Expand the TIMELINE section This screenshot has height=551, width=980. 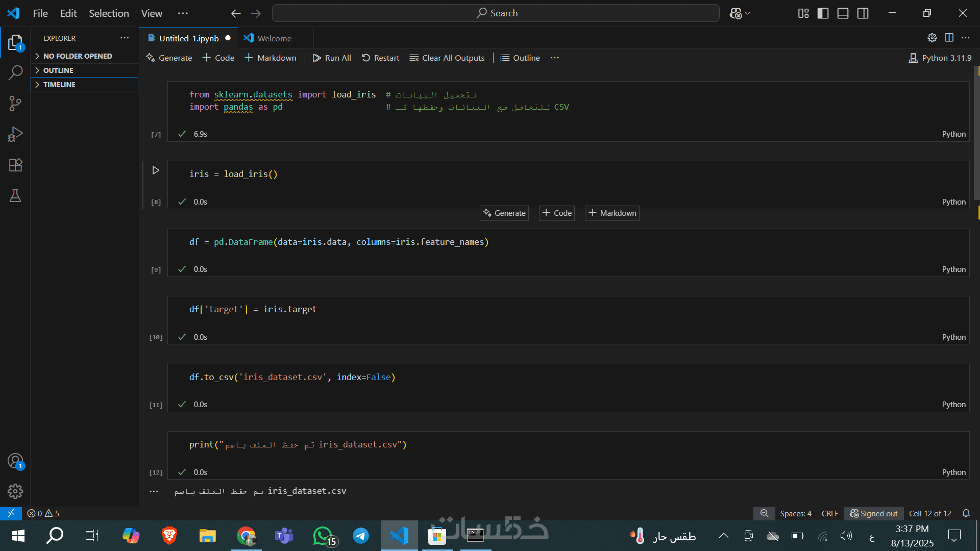pyautogui.click(x=59, y=85)
